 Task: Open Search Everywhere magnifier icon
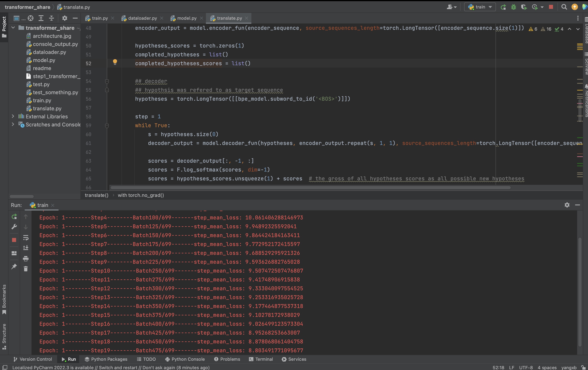[564, 7]
